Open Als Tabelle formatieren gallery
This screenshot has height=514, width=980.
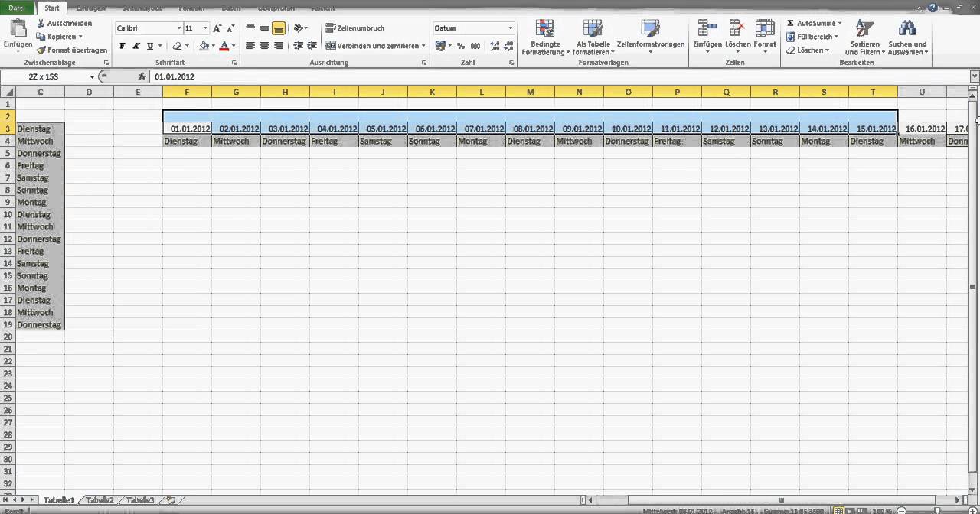click(x=593, y=37)
